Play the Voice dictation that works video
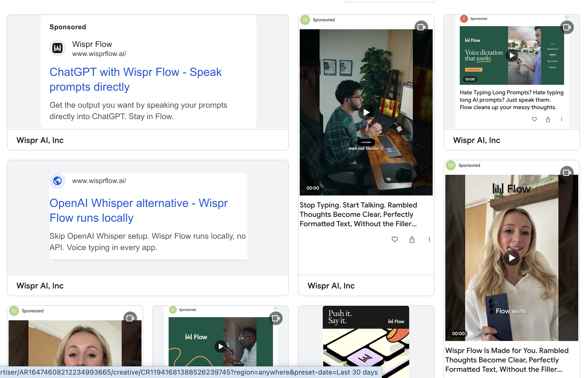588x378 pixels. tap(512, 55)
